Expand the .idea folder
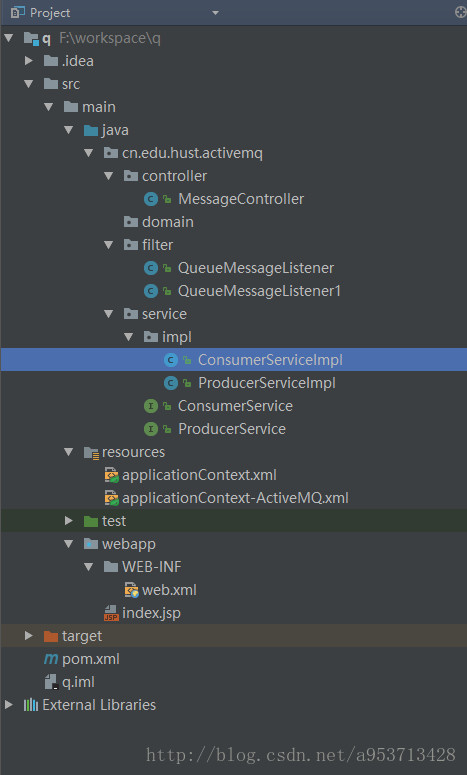Screen dimensions: 467x775 point(29,61)
